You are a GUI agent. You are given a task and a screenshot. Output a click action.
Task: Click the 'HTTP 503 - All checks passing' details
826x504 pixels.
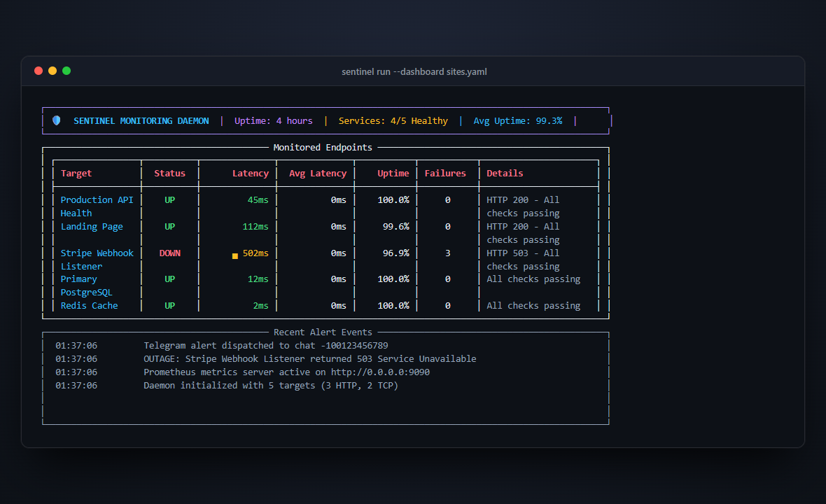coord(523,260)
